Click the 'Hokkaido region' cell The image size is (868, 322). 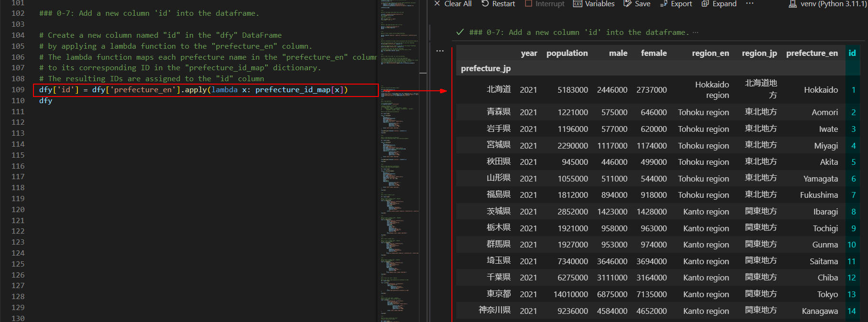coord(712,90)
